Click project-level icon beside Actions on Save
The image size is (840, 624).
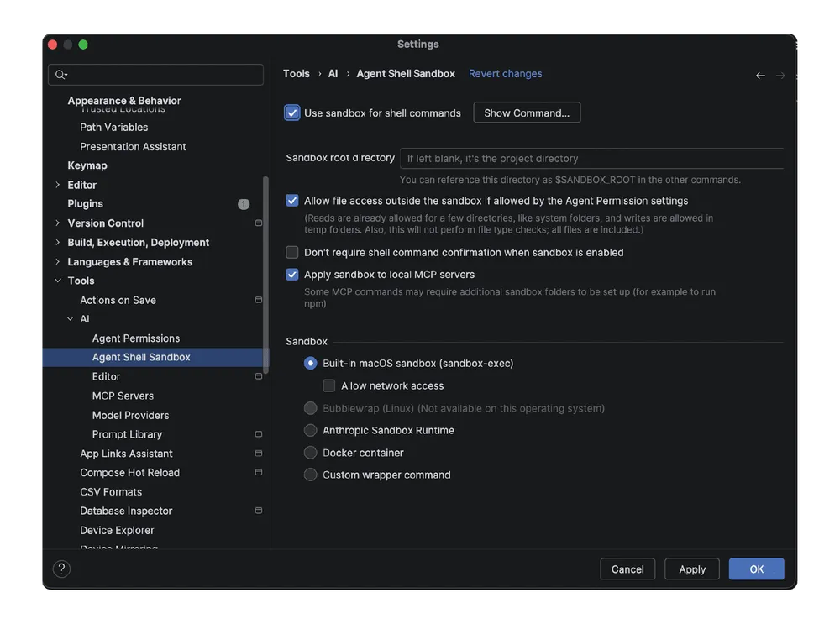pyautogui.click(x=259, y=300)
